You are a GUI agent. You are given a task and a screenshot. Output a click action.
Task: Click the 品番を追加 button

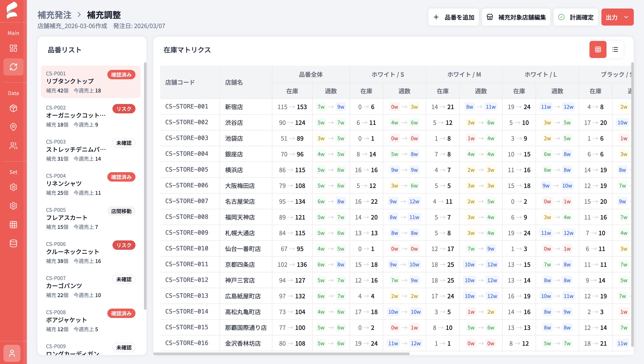click(x=453, y=17)
